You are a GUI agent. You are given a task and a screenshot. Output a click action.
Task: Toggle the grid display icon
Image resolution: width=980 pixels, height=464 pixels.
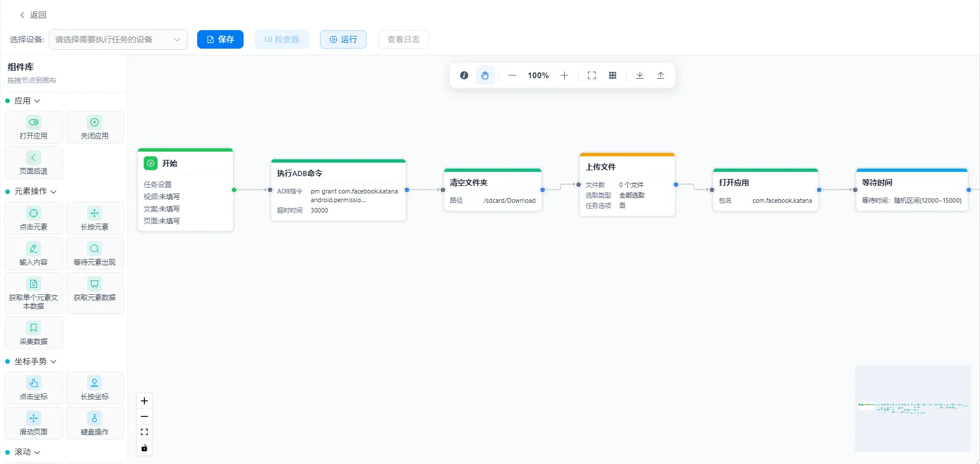[612, 75]
